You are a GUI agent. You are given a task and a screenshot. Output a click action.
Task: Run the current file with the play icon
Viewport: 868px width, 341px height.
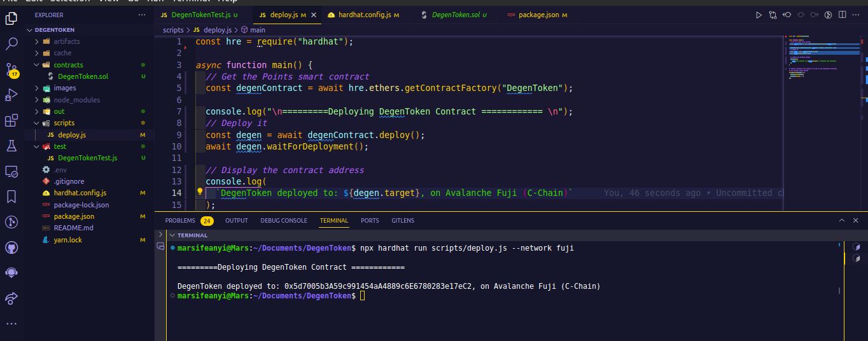tap(759, 15)
